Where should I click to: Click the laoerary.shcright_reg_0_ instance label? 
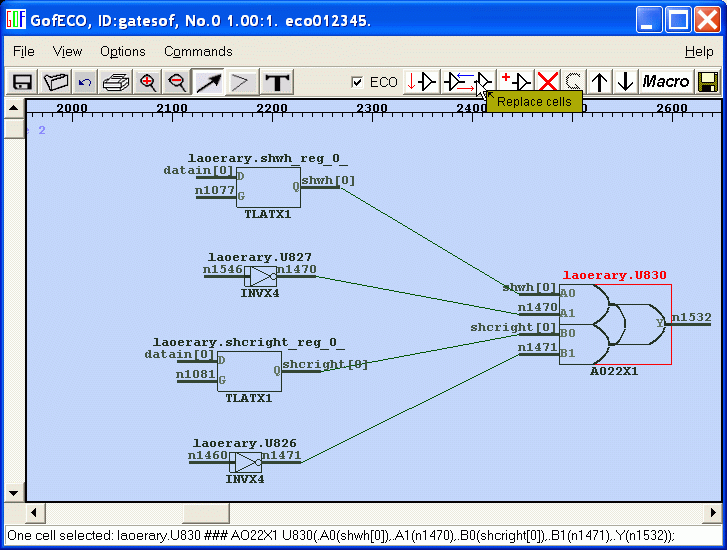tap(249, 343)
